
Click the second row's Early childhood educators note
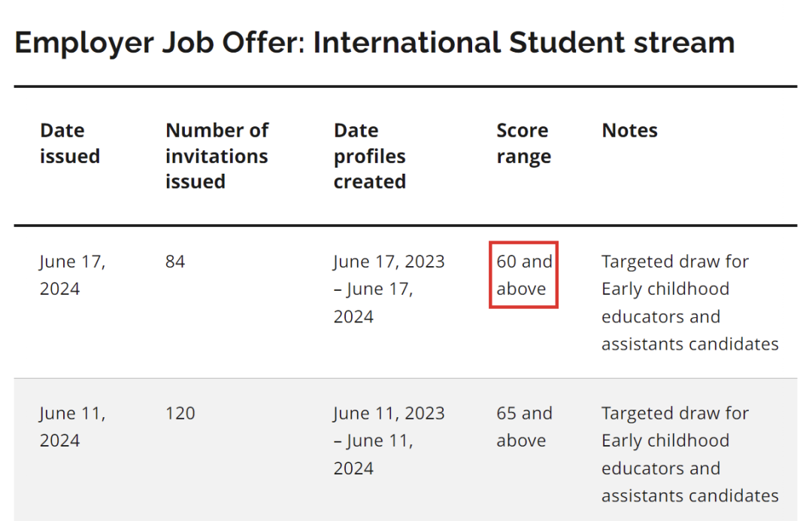coord(689,454)
